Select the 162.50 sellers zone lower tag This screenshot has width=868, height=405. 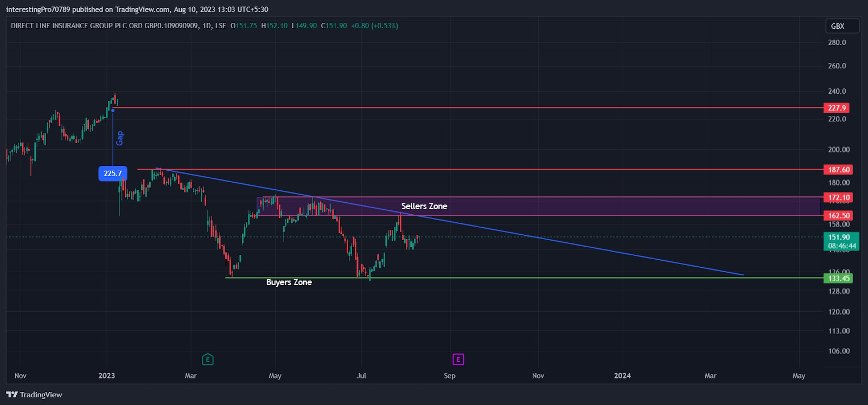(839, 216)
